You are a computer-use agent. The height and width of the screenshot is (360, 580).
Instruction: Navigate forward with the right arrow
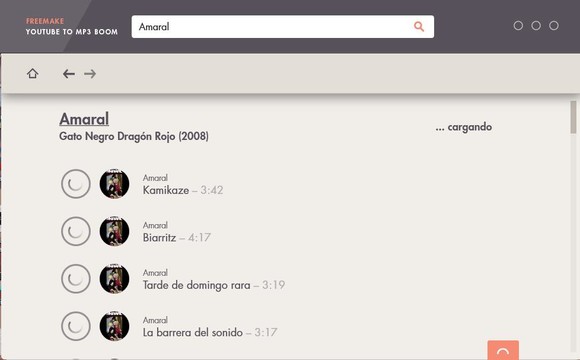tap(90, 74)
